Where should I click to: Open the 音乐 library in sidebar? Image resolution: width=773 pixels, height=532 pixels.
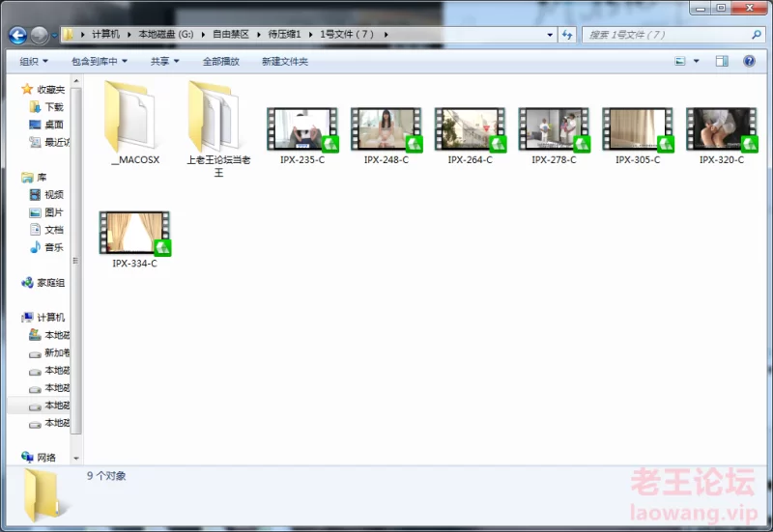(53, 247)
